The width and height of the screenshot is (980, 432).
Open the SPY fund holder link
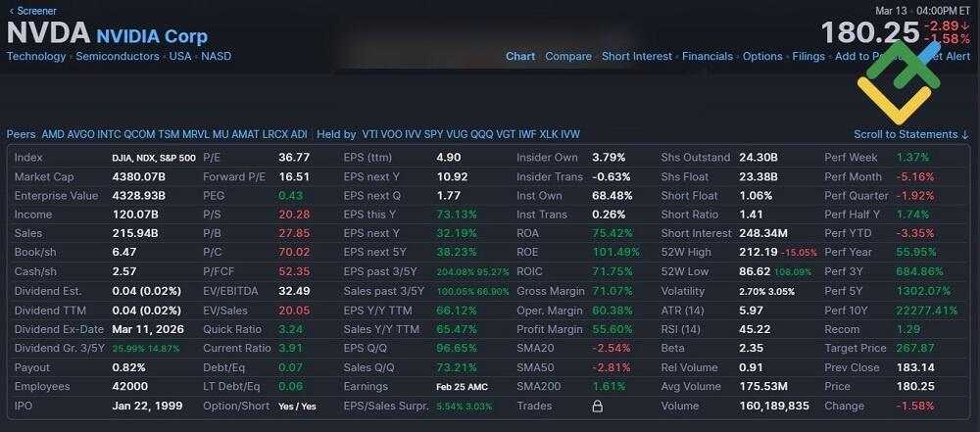tap(434, 134)
